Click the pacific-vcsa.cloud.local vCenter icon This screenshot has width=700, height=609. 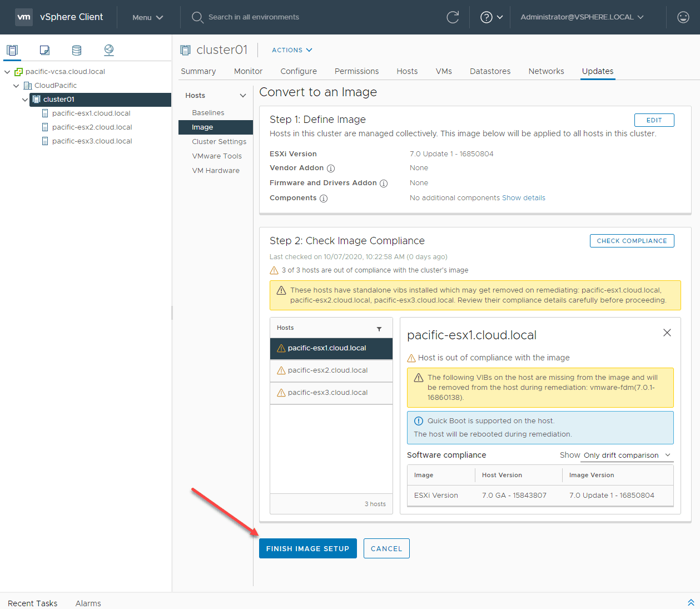tap(19, 72)
